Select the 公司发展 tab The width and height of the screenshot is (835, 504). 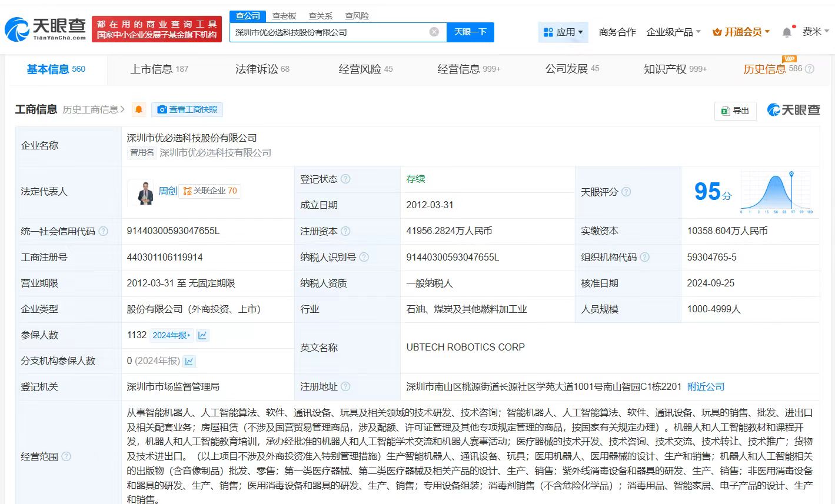point(572,69)
